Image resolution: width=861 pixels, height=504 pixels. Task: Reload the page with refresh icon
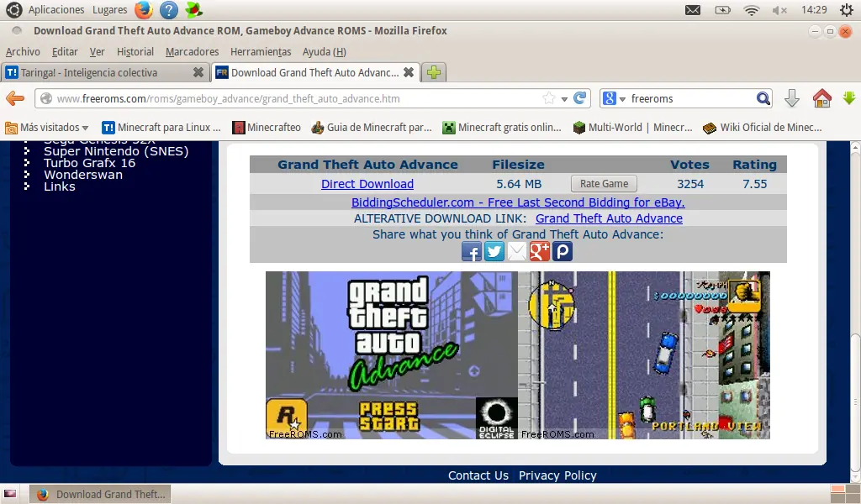click(580, 99)
